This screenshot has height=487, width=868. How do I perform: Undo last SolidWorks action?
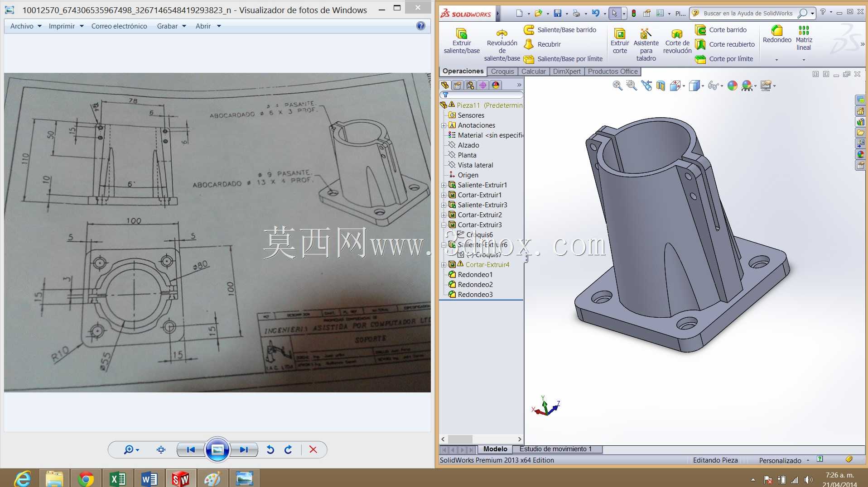tap(595, 13)
